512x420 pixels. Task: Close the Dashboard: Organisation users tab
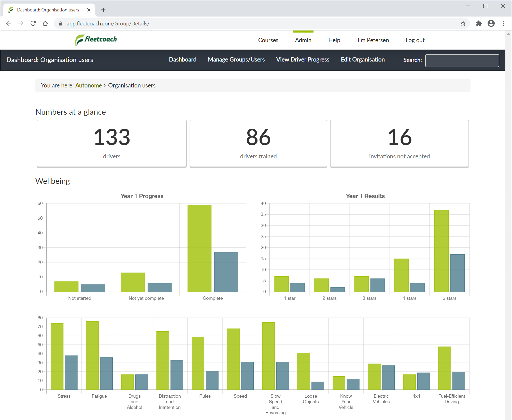(x=89, y=10)
